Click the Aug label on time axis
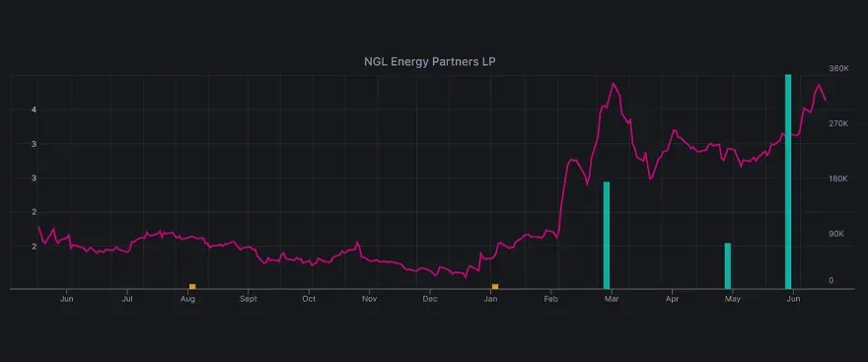Screen dimensions: 868x362 tap(188, 299)
